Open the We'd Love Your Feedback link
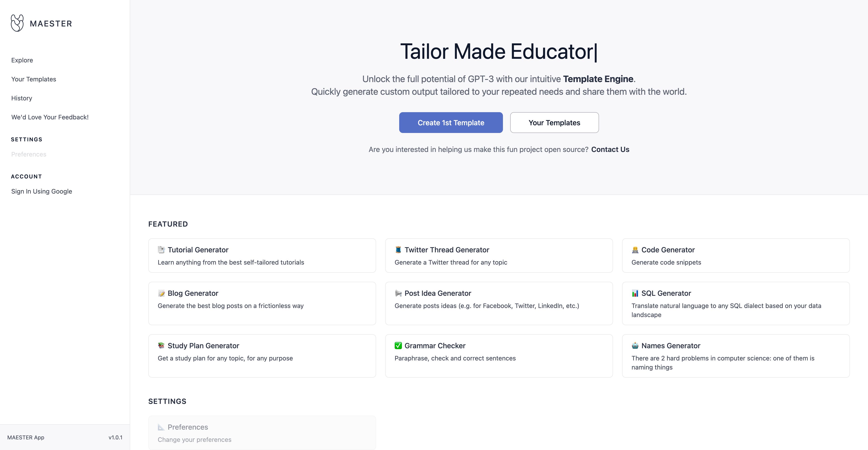The image size is (868, 450). pos(50,117)
